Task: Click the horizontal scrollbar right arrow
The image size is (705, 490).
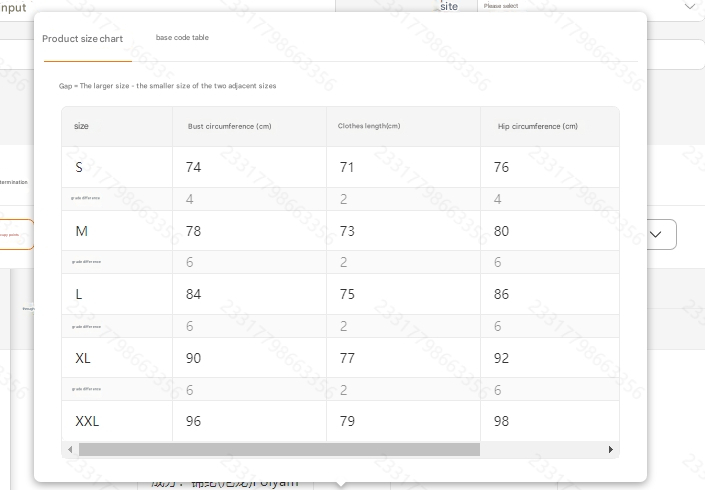Action: click(611, 450)
